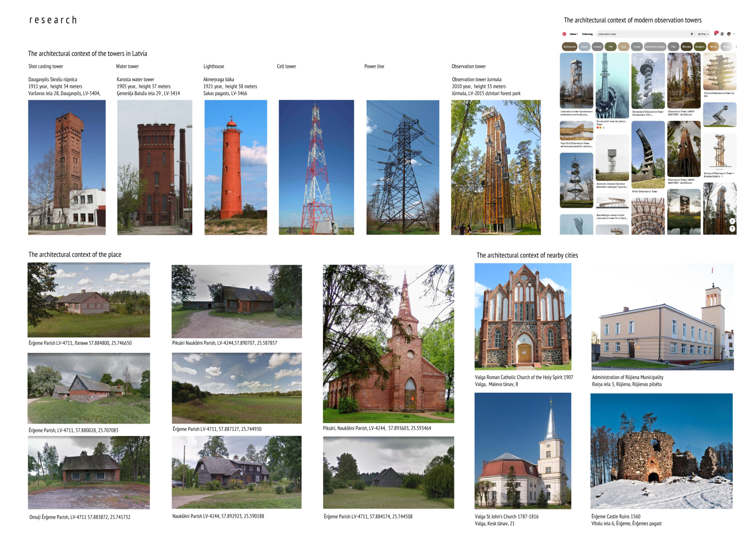Image resolution: width=756 pixels, height=535 pixels.
Task: Go to the Home tab
Action: 573,34
